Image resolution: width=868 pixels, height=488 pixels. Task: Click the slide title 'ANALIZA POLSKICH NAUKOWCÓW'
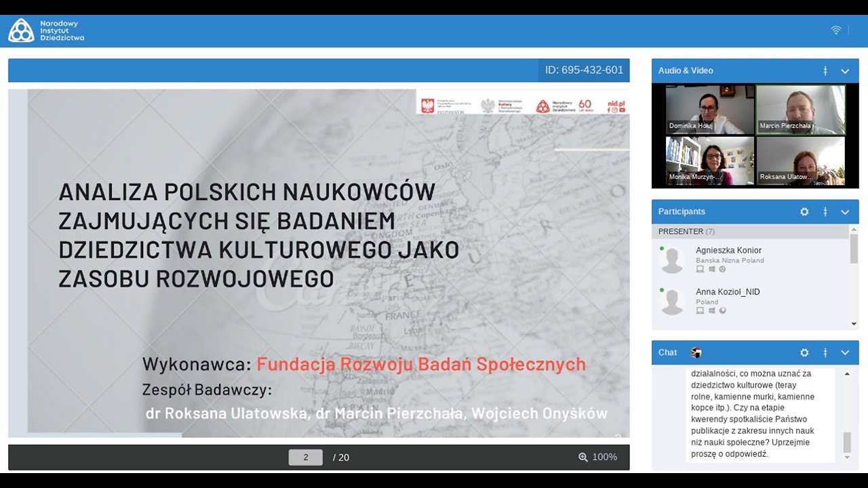tap(247, 192)
